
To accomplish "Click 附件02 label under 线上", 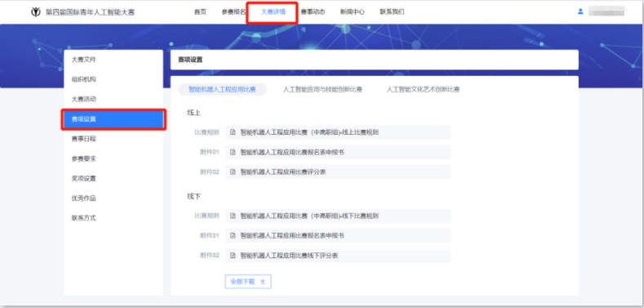I will point(210,172).
